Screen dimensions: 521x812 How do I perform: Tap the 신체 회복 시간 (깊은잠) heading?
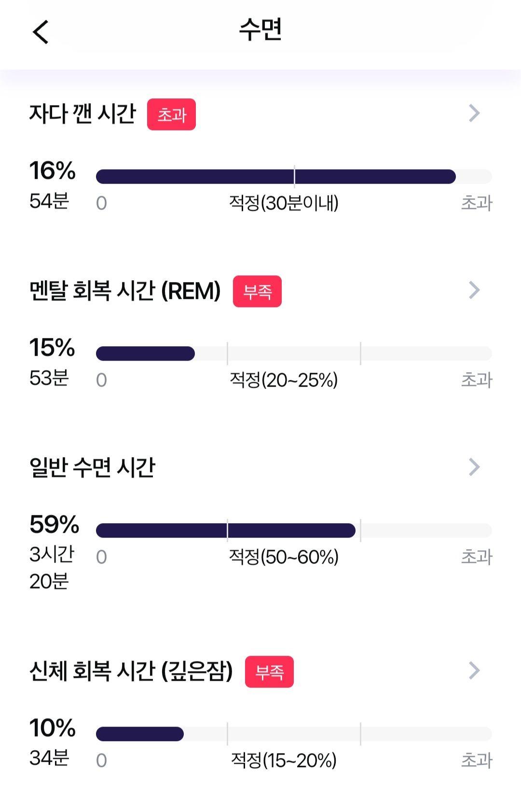pyautogui.click(x=131, y=671)
